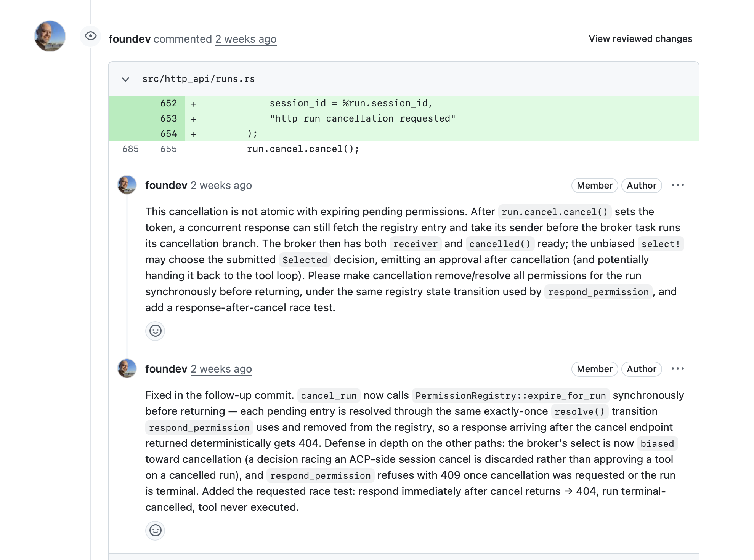Click foundev's large profile avatar
The width and height of the screenshot is (754, 560).
[x=50, y=36]
